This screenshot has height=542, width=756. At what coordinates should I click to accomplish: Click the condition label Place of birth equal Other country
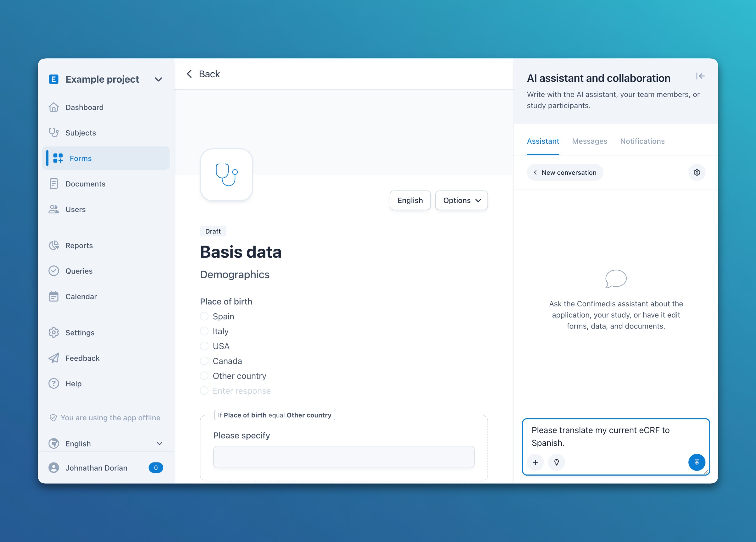click(x=274, y=415)
